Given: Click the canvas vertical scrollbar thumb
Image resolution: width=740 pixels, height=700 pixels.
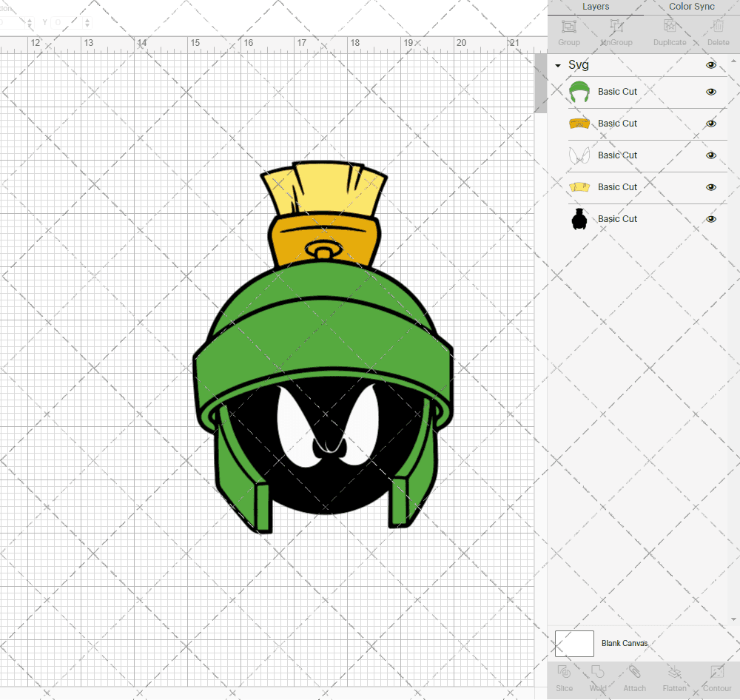Looking at the screenshot, I should (540, 83).
